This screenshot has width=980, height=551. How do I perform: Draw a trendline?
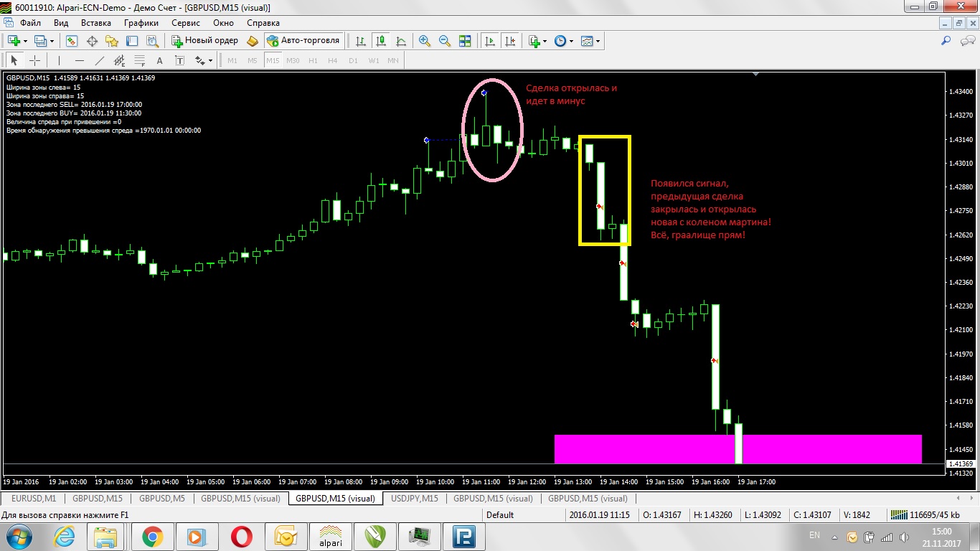click(x=99, y=60)
